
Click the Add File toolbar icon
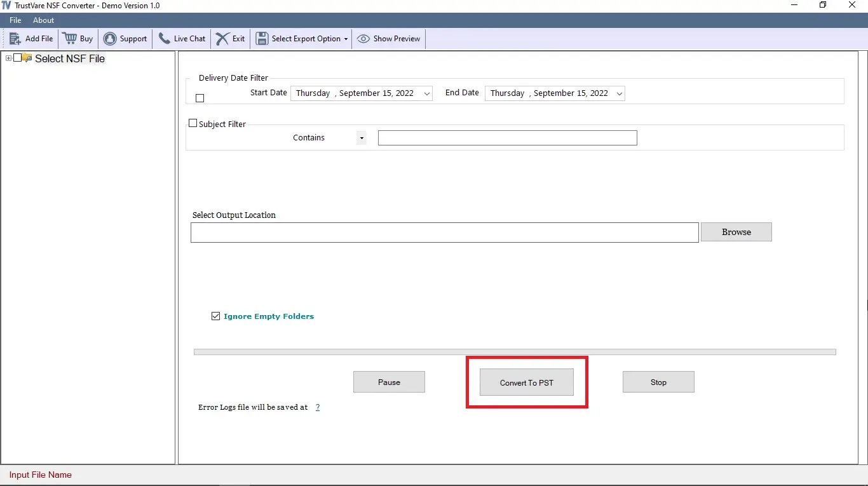(x=15, y=39)
